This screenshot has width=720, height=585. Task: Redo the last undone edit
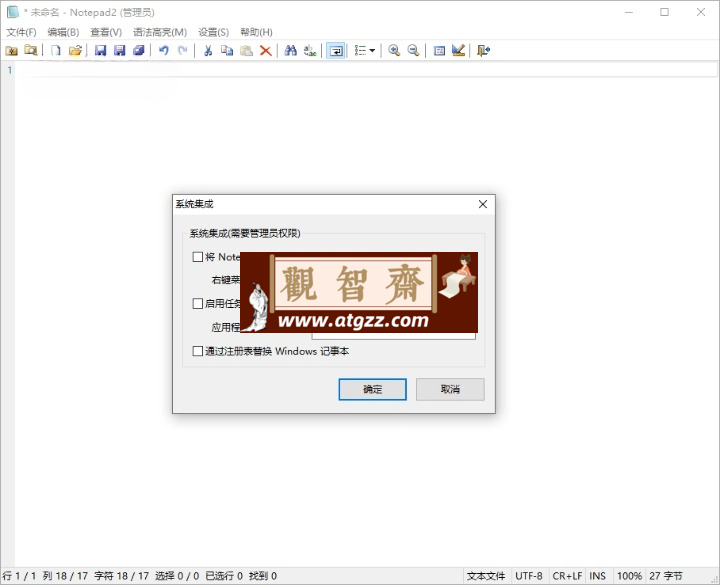coord(183,51)
